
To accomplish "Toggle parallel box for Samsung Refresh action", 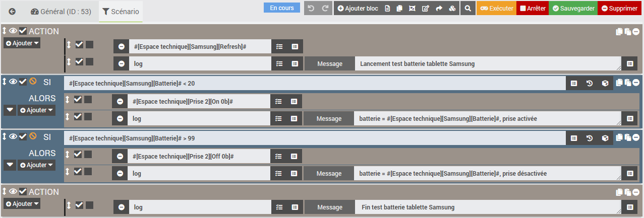I will point(89,45).
